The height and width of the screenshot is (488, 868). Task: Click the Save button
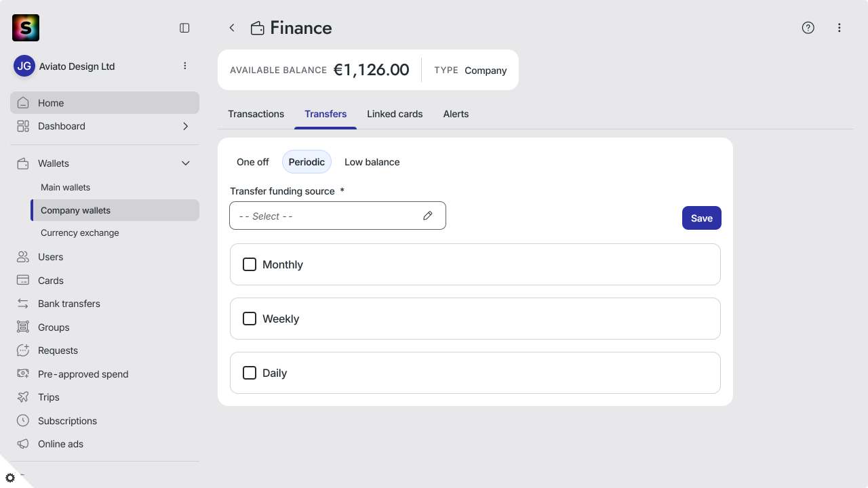pyautogui.click(x=702, y=218)
